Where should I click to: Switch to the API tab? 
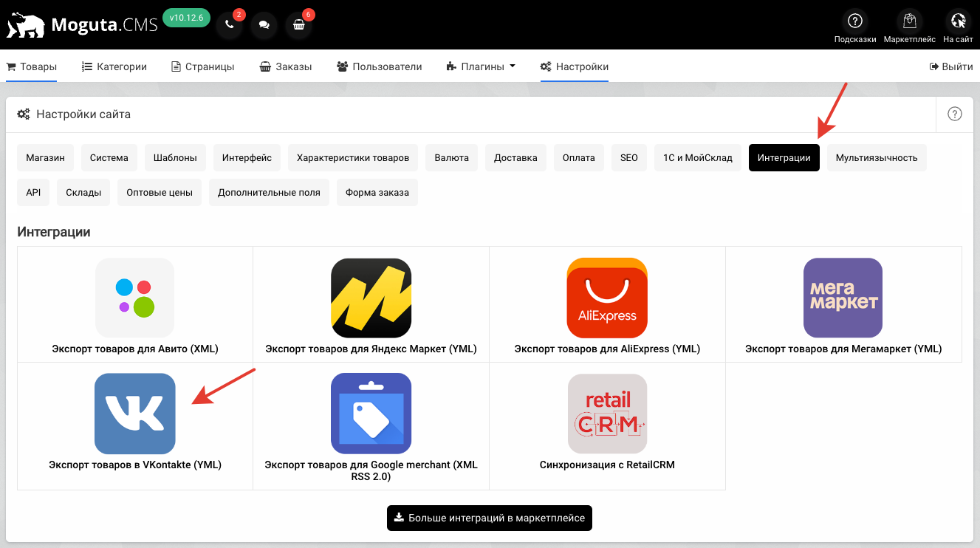tap(33, 192)
